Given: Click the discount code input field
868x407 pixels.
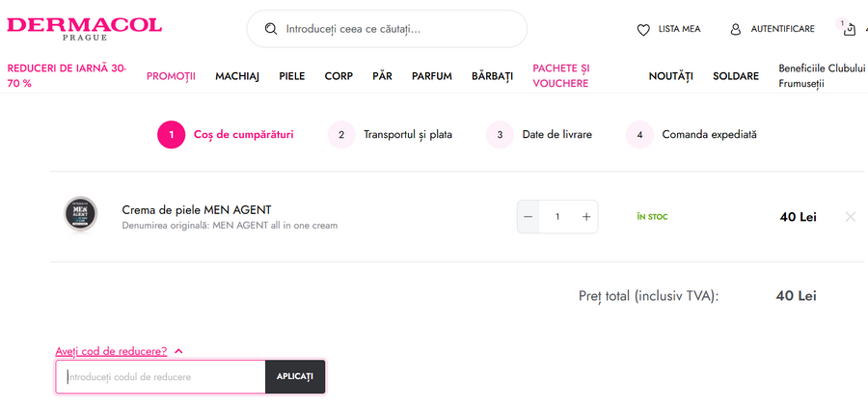Looking at the screenshot, I should 160,376.
